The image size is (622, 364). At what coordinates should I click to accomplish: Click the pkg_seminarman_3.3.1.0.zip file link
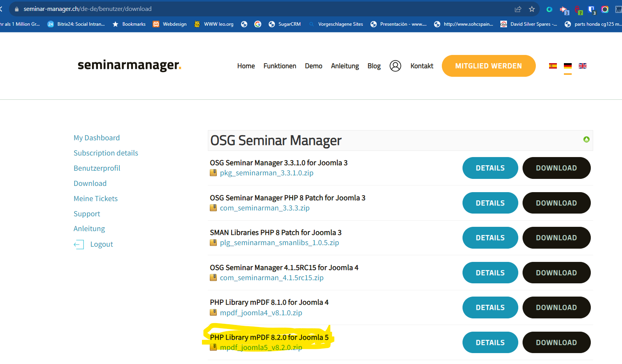coord(267,173)
